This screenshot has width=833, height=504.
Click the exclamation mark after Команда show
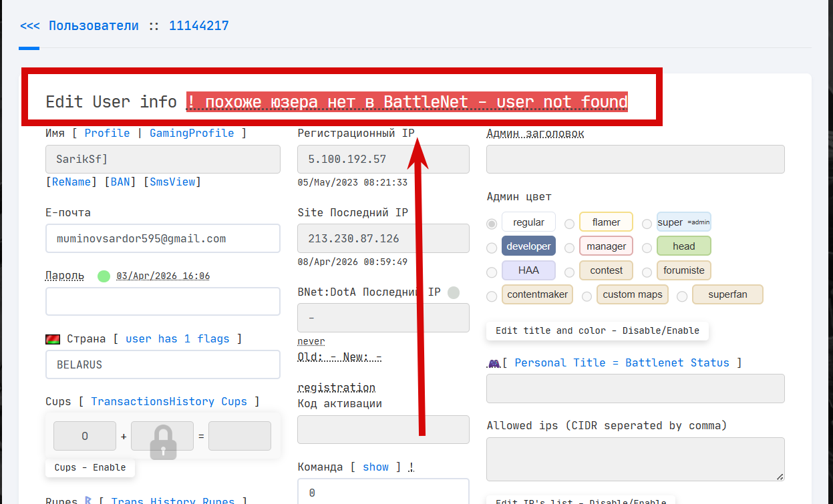411,467
